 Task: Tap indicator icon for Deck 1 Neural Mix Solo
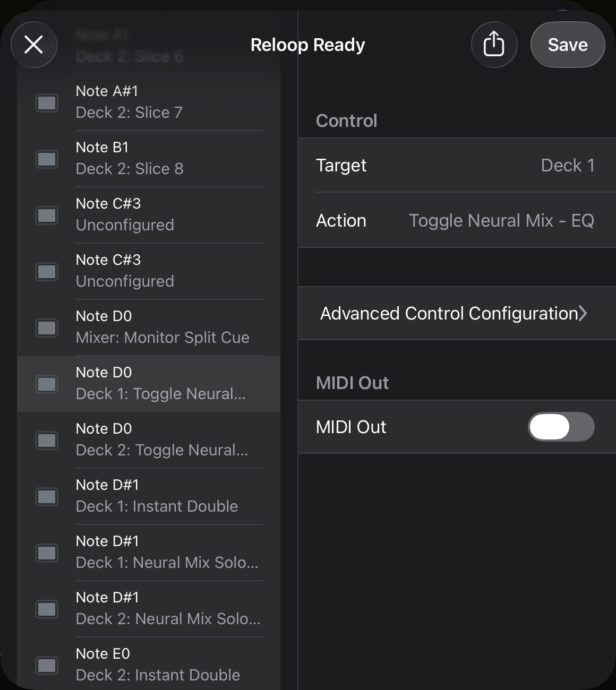pos(47,553)
